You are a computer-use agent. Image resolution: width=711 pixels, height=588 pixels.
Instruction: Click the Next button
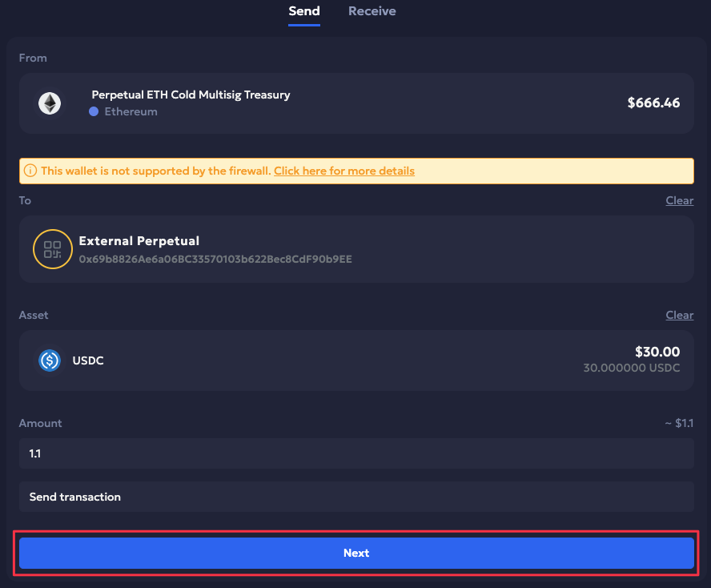[356, 553]
